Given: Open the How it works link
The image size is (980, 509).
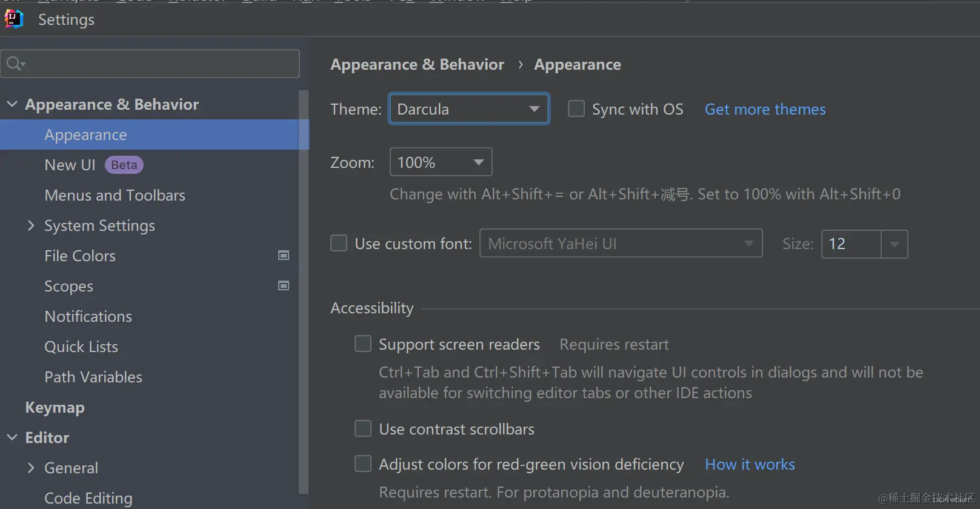Looking at the screenshot, I should click(750, 464).
